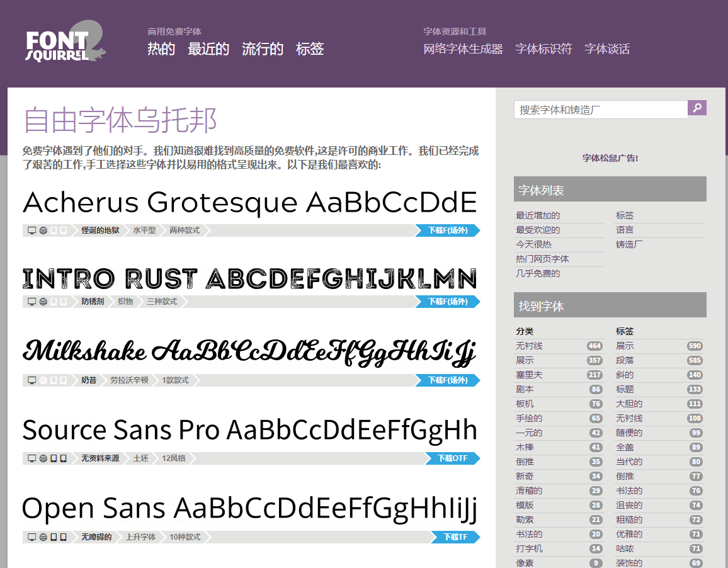Image resolution: width=728 pixels, height=568 pixels.
Task: Download Source Sans Pro via 下载OTF button
Action: (455, 458)
